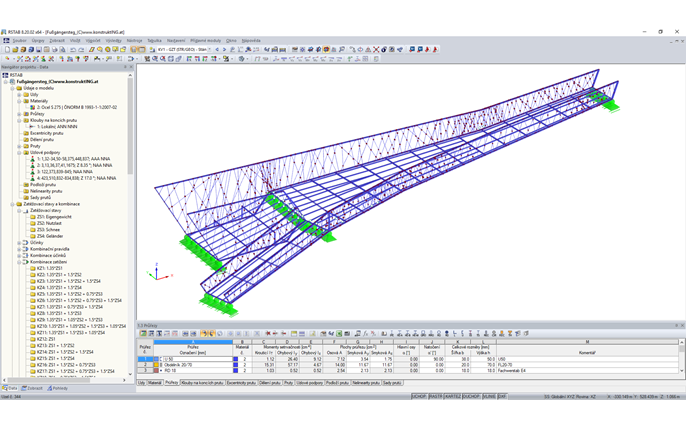Screen dimensions: 686x429
Task: Click cross-section name cell U 50
Action: (x=198, y=359)
